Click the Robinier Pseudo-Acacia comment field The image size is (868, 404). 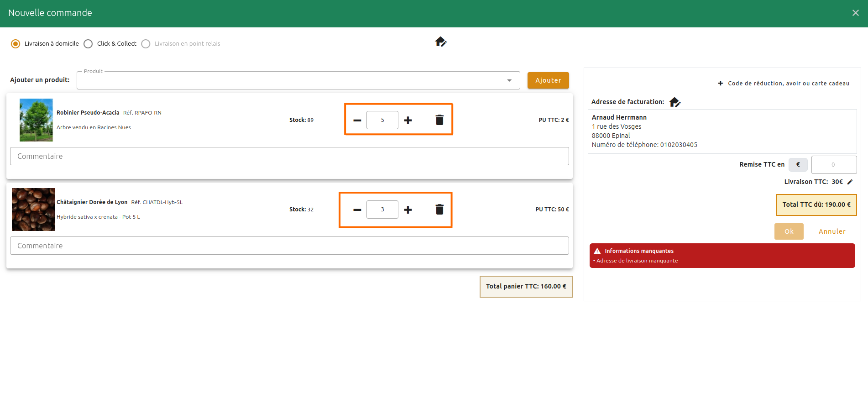pos(289,156)
